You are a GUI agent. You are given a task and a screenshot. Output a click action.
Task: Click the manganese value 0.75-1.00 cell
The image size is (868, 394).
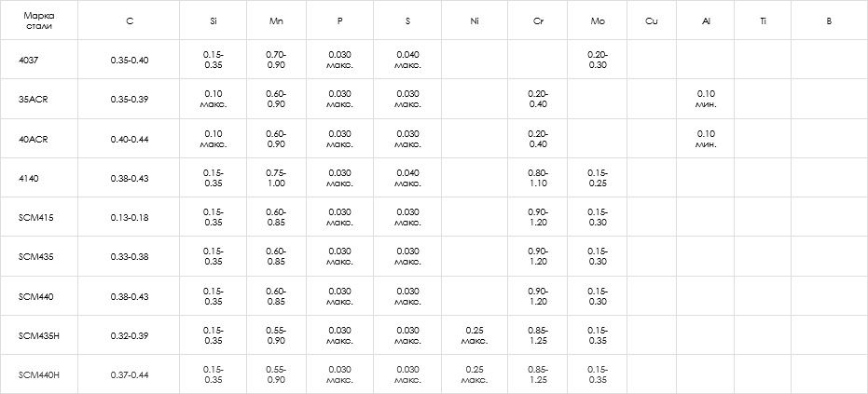tap(276, 178)
